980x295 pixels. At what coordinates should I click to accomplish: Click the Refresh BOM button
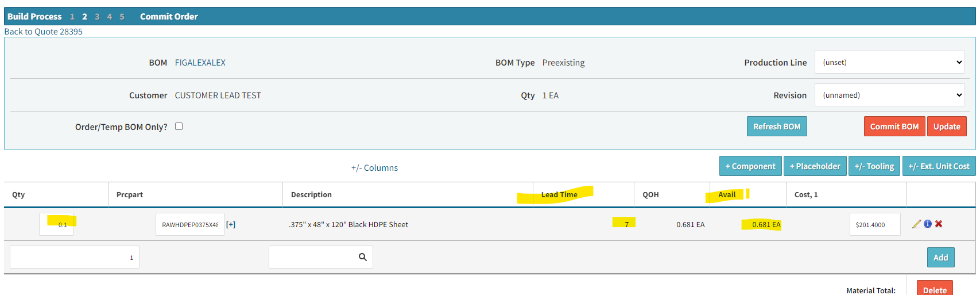[776, 127]
